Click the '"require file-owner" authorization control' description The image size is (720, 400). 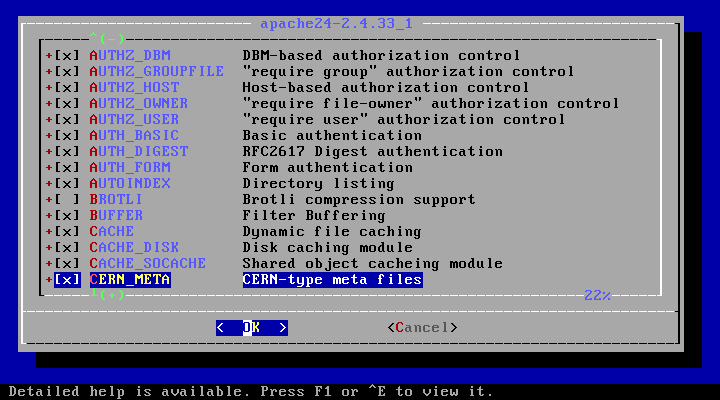coord(431,104)
